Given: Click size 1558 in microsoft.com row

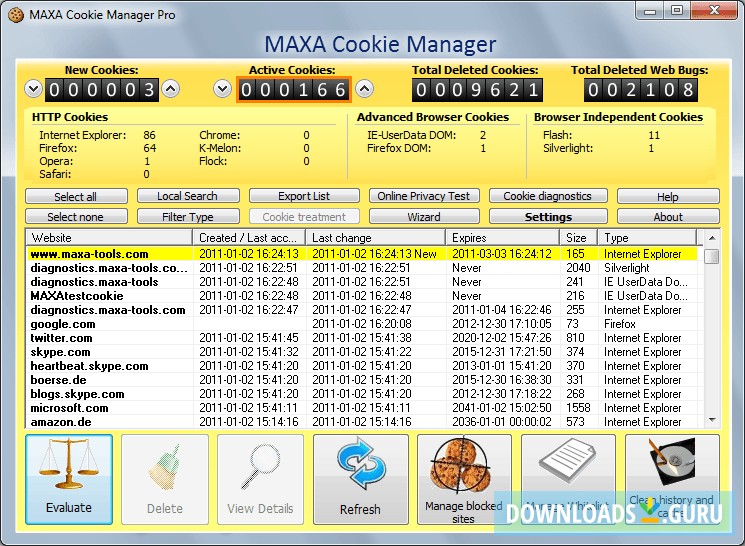Looking at the screenshot, I should pyautogui.click(x=578, y=408).
